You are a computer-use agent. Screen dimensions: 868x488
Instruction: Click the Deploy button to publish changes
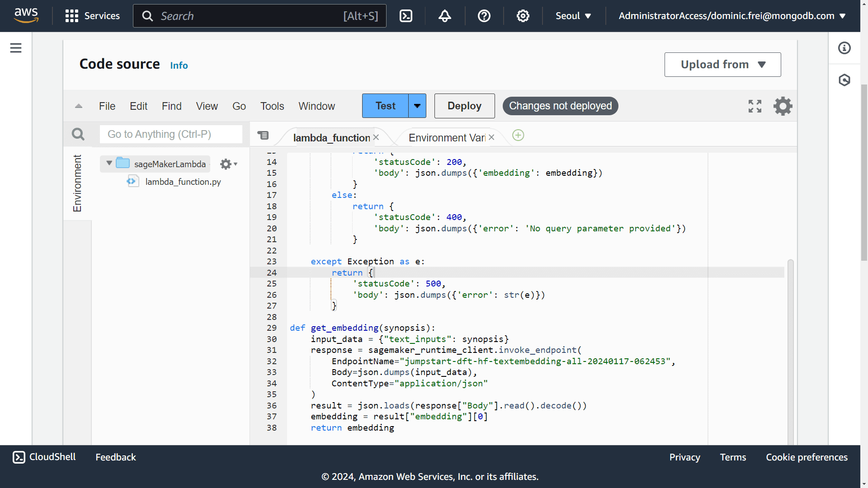pos(464,105)
